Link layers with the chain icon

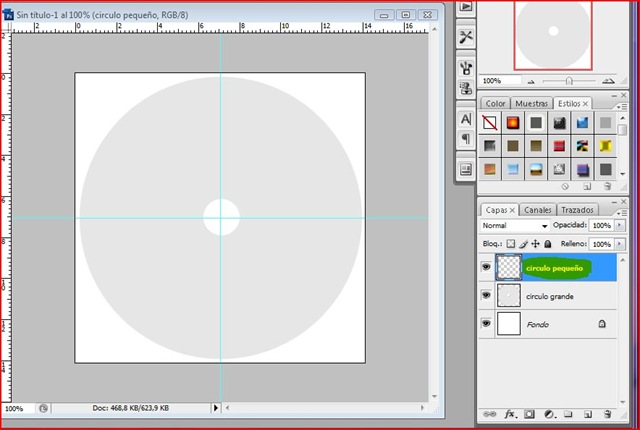[489, 413]
